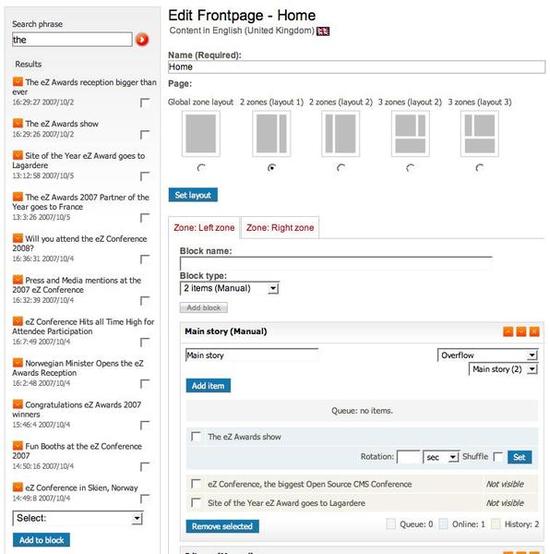Open the Block type dropdown
This screenshot has width=550, height=554.
pos(230,288)
